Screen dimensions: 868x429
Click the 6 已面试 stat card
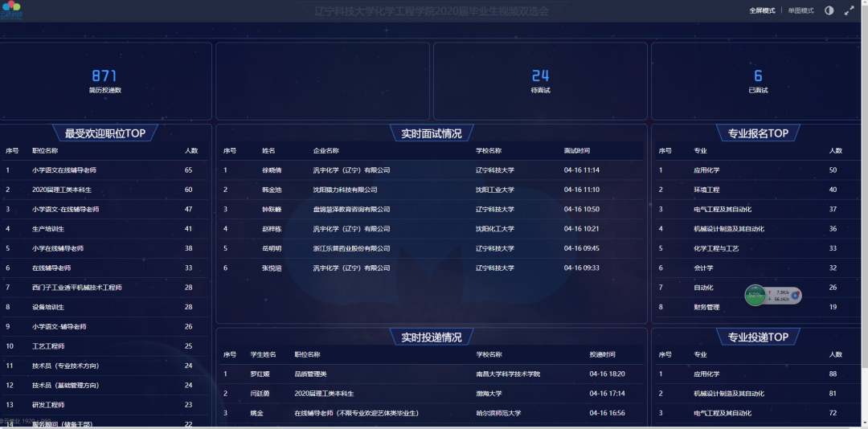[x=758, y=81]
